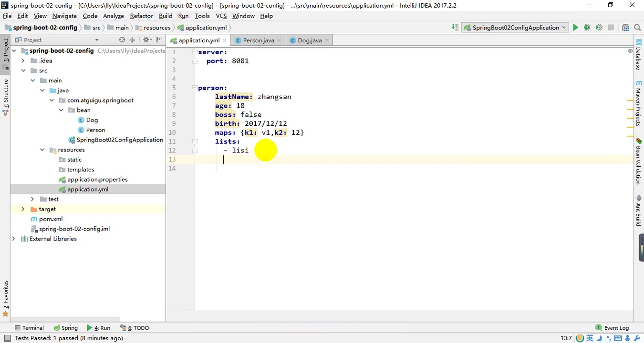Hide Project panel with the arrow icon
Image resolution: width=644 pixels, height=343 pixels.
(159, 40)
